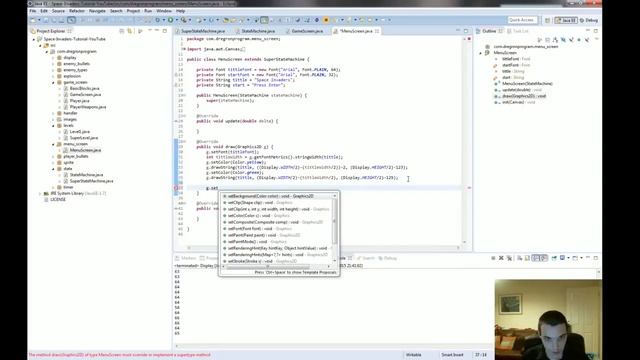640x360 pixels.
Task: Expand the JRE System Library node
Action: pos(40,193)
